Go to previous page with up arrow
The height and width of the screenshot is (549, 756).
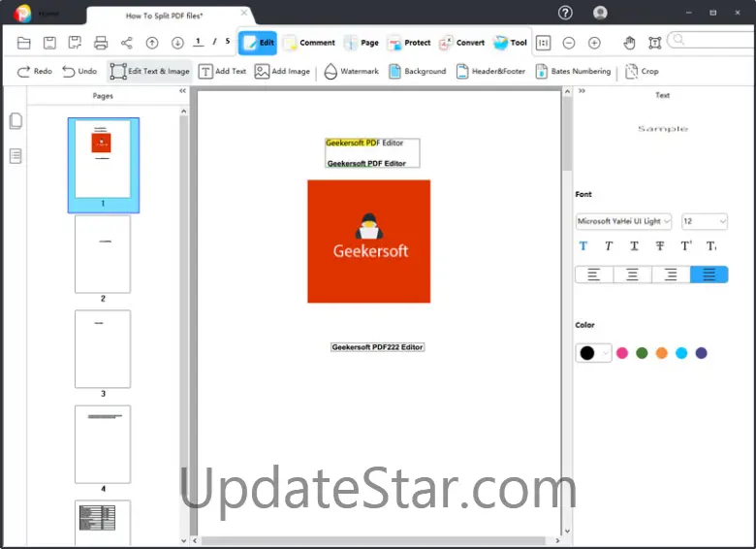coord(152,43)
